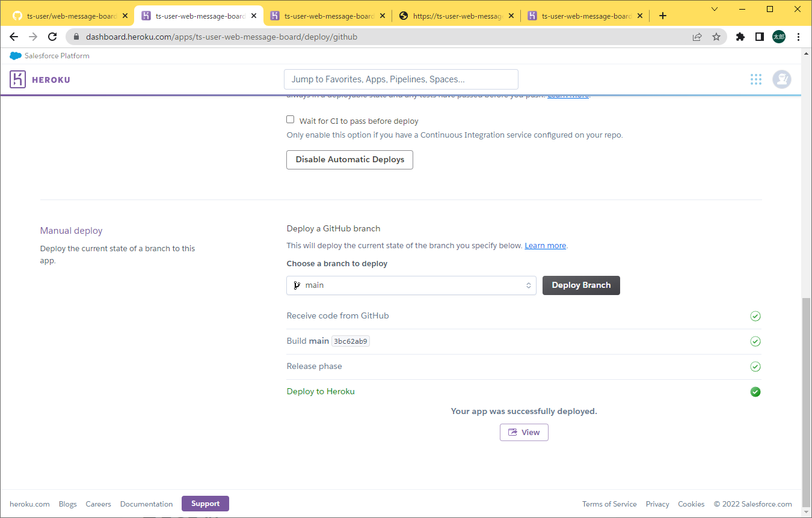Close the GitHub web-message-board tab
Screen dimensions: 812x518
[125, 16]
